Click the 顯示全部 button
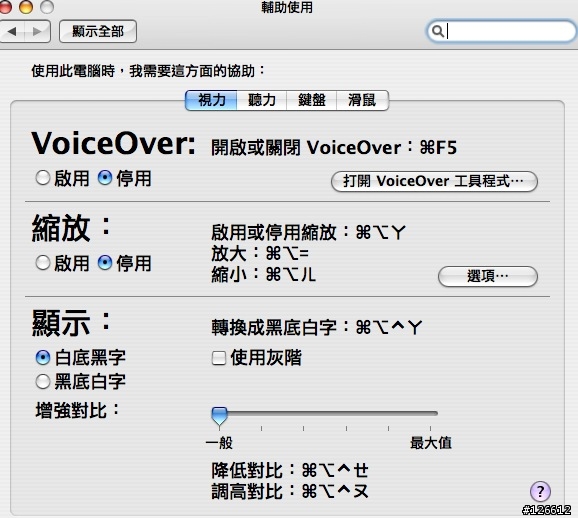578x518 pixels. [x=98, y=31]
